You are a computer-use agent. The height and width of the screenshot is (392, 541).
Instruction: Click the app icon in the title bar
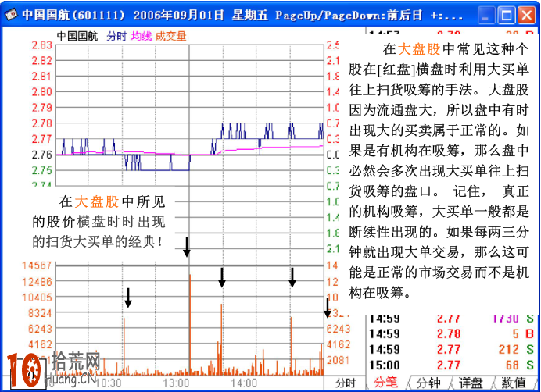(x=10, y=15)
